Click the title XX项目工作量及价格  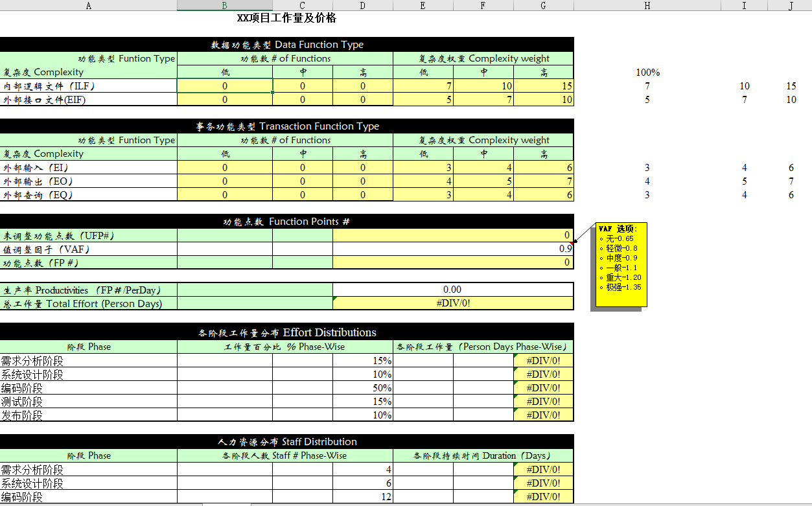click(x=286, y=18)
